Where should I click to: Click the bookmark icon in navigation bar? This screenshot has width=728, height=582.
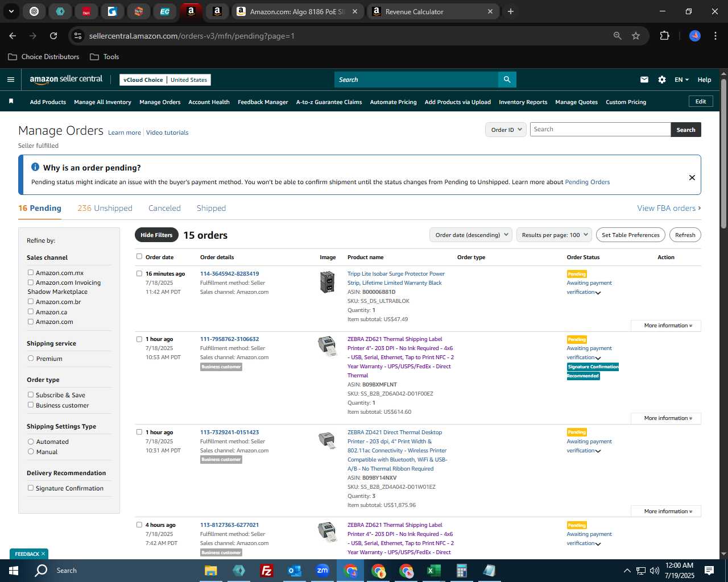pos(11,101)
